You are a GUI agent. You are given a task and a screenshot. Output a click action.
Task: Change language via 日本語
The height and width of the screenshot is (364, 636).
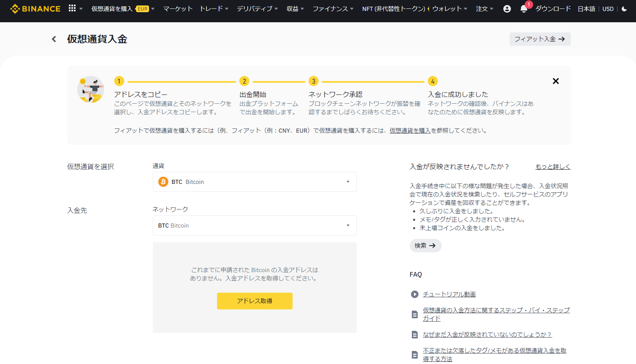[586, 9]
